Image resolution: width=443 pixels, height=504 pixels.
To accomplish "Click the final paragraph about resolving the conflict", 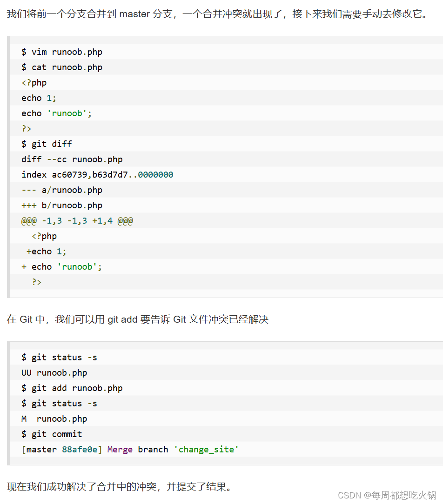I will (119, 487).
